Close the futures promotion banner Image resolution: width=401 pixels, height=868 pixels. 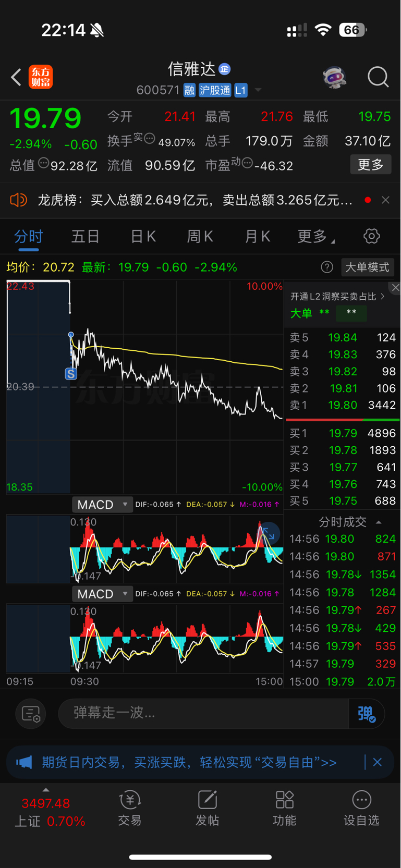coord(378,762)
